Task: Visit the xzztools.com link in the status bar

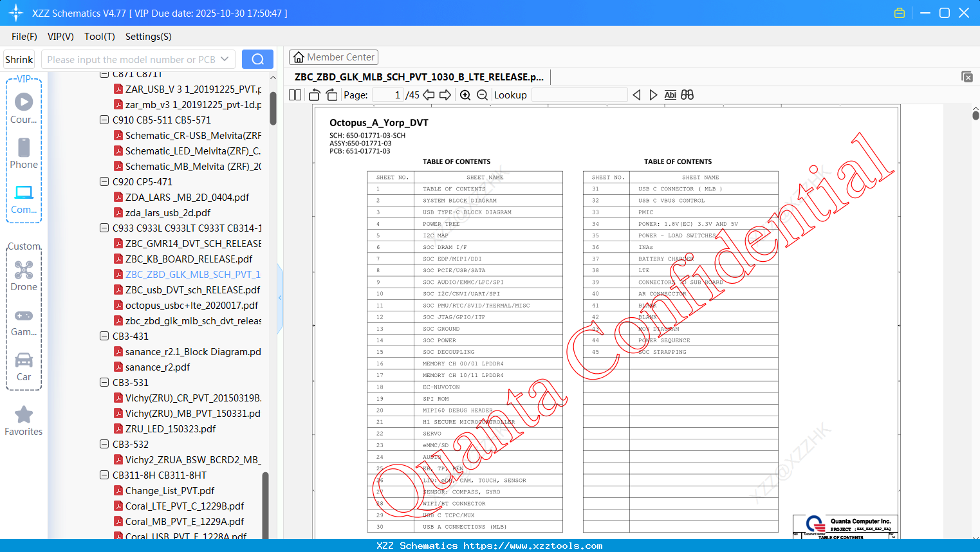Action: pyautogui.click(x=533, y=546)
